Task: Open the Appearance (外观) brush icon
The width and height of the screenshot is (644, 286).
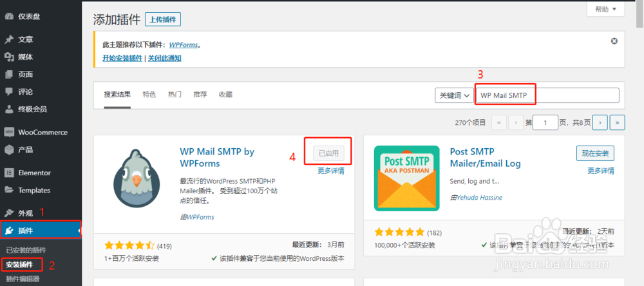Action: click(8, 213)
